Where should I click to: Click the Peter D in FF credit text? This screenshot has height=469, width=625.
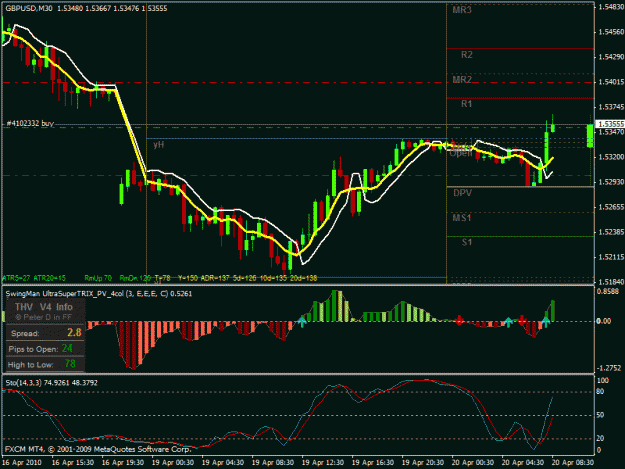pos(43,318)
